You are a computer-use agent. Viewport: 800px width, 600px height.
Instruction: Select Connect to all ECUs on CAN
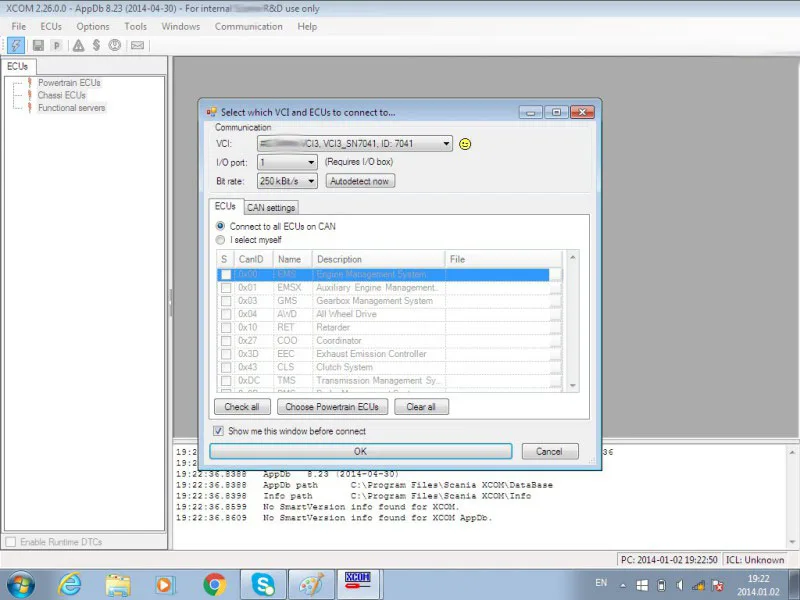click(277, 226)
